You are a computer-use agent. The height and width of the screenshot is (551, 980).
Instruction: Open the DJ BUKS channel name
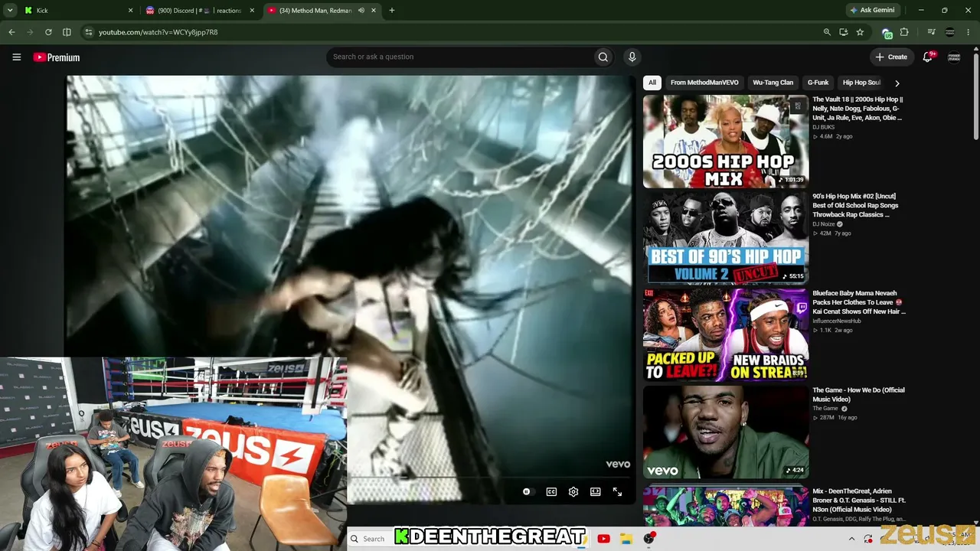(824, 127)
